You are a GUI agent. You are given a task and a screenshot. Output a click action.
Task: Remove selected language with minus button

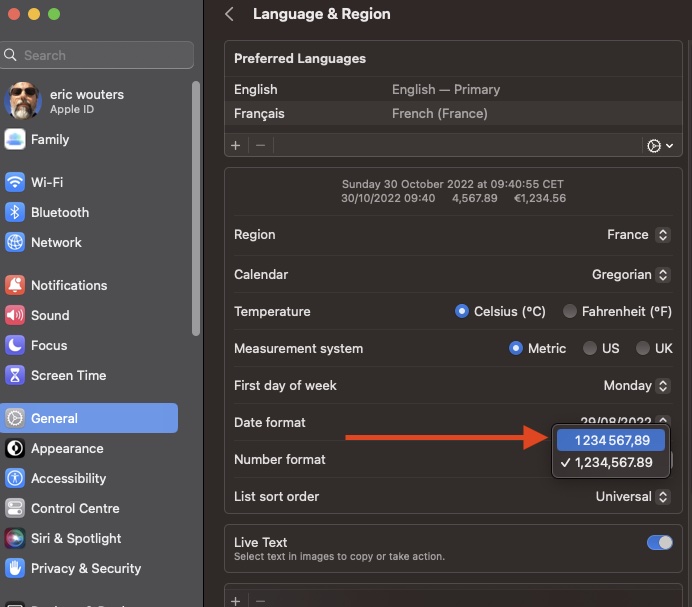[260, 145]
